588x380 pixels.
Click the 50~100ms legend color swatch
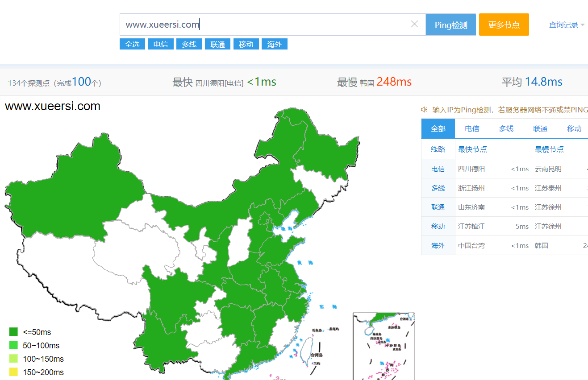tap(13, 345)
